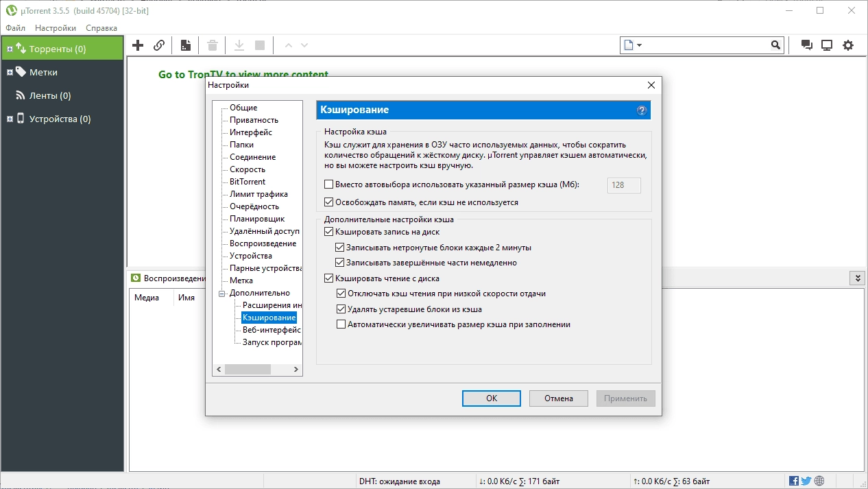Open preferences via gear icon

click(x=848, y=45)
